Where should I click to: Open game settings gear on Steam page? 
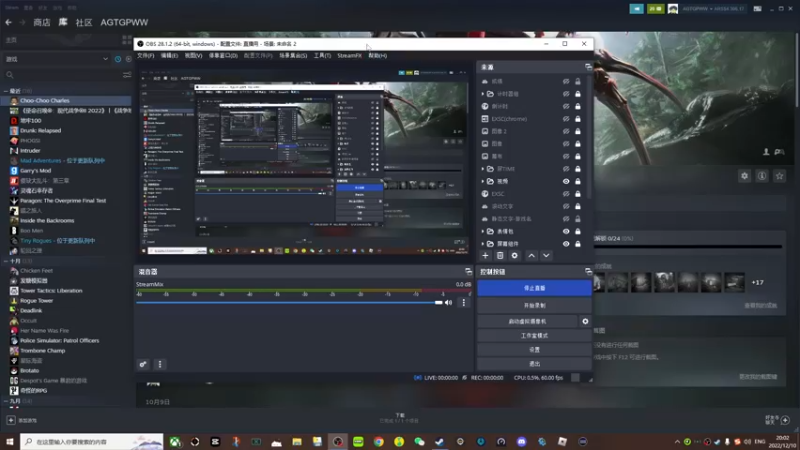744,176
